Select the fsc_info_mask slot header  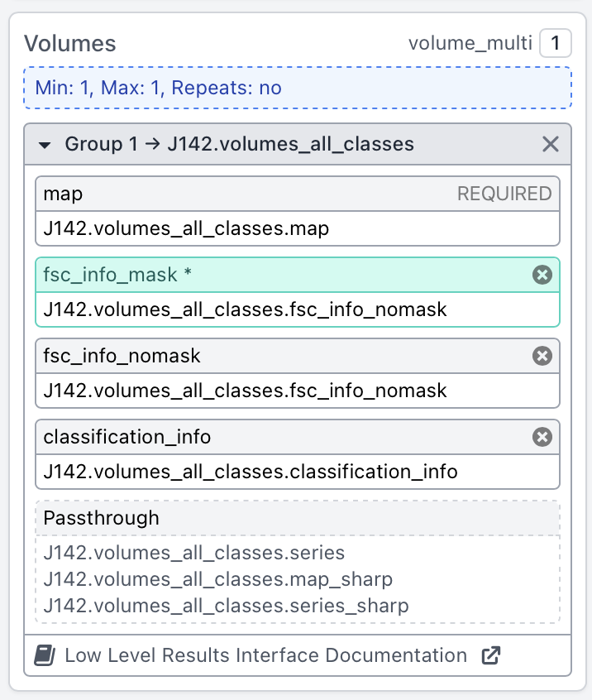248,275
